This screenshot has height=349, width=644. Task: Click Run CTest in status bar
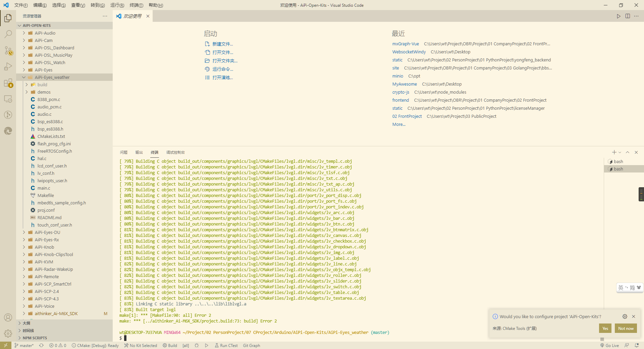click(226, 345)
